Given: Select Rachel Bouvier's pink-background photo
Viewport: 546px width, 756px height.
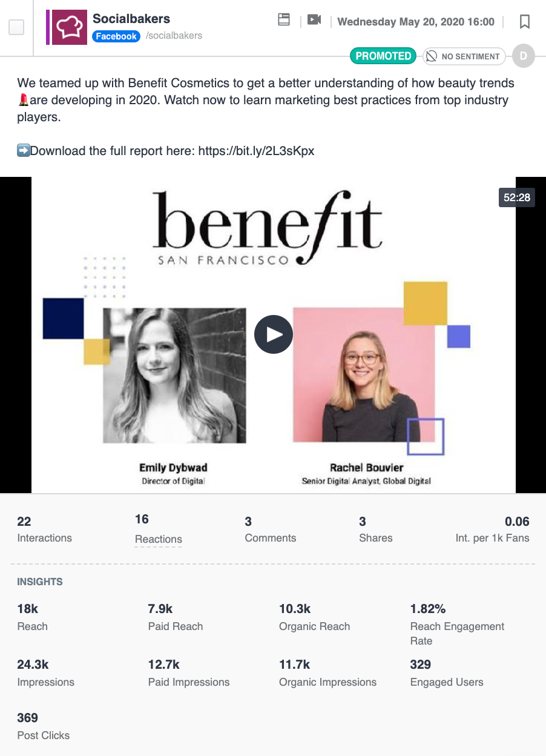Looking at the screenshot, I should [364, 375].
